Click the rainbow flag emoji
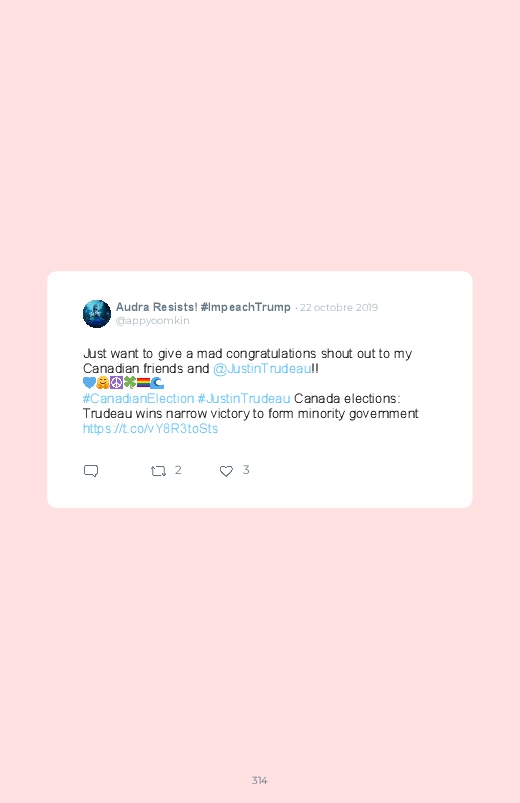 coord(143,383)
